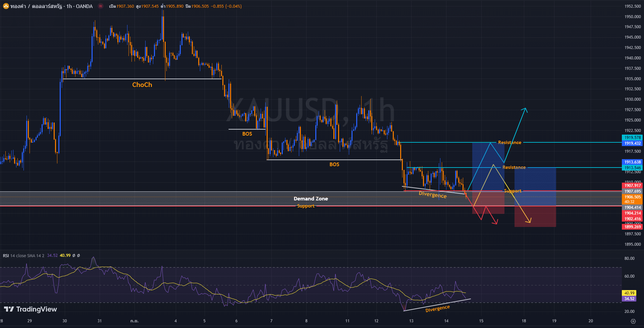Image resolution: width=644 pixels, height=328 pixels.
Task: Click the RSI indicator legend title
Action: pos(6,256)
